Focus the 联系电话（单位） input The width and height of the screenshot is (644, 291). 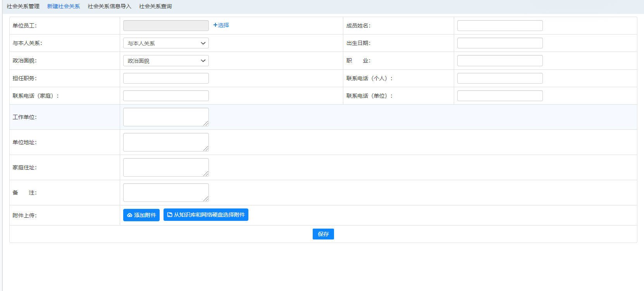(500, 96)
